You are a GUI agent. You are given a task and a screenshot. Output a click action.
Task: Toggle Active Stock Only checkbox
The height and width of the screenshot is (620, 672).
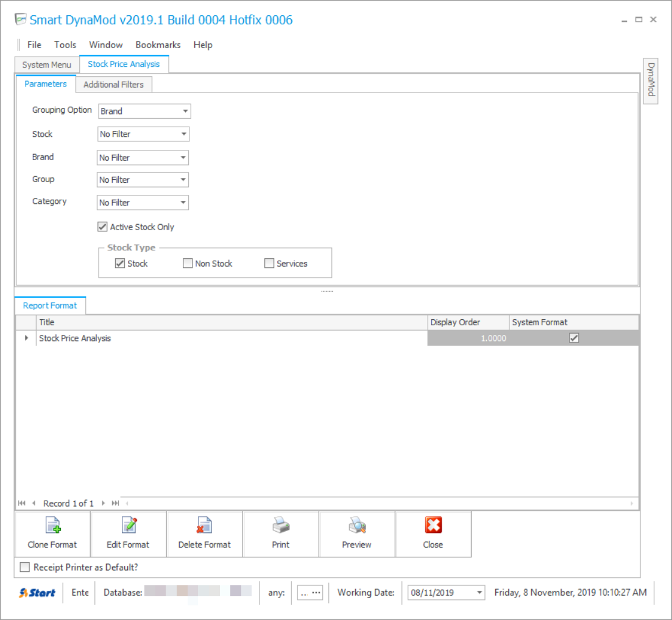[x=102, y=227]
